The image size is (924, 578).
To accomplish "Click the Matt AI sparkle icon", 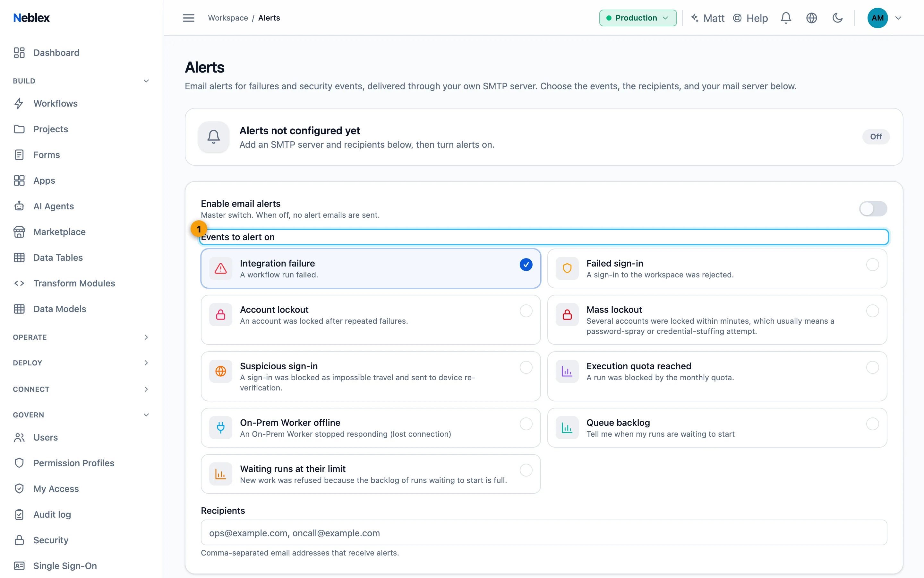I will click(695, 18).
